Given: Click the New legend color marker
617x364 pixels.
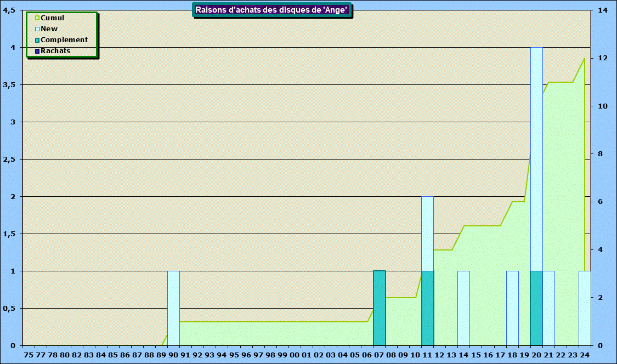Looking at the screenshot, I should point(37,29).
